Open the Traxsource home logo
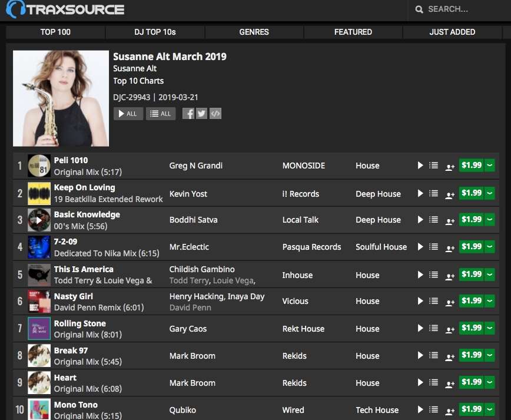 coord(65,9)
